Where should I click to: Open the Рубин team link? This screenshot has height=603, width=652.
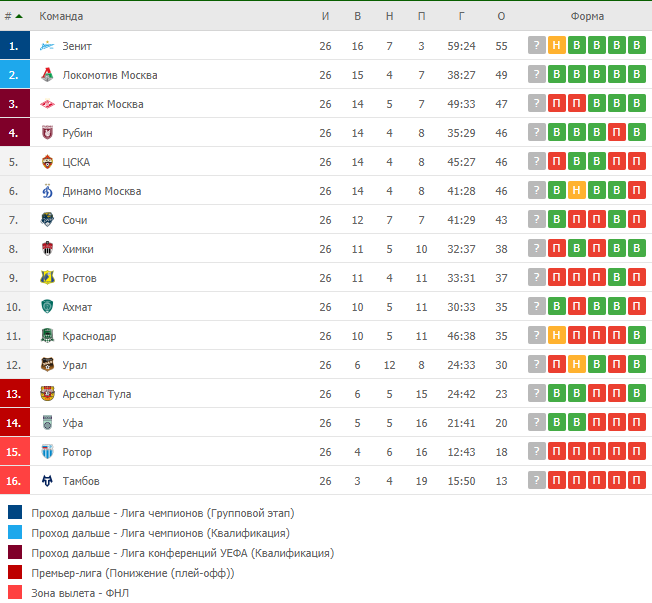(77, 133)
